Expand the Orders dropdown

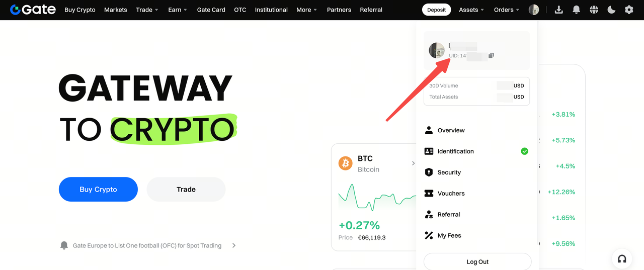[507, 10]
